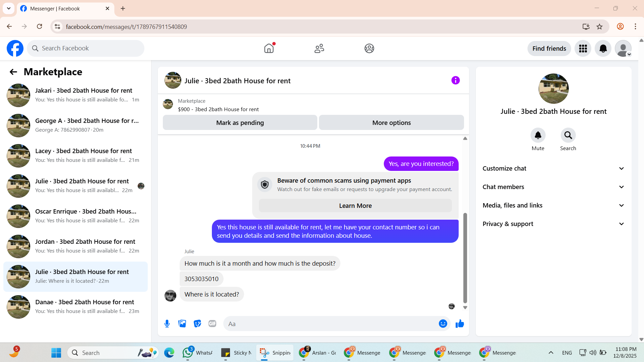
Task: Open the George A conversation
Action: [x=76, y=126]
